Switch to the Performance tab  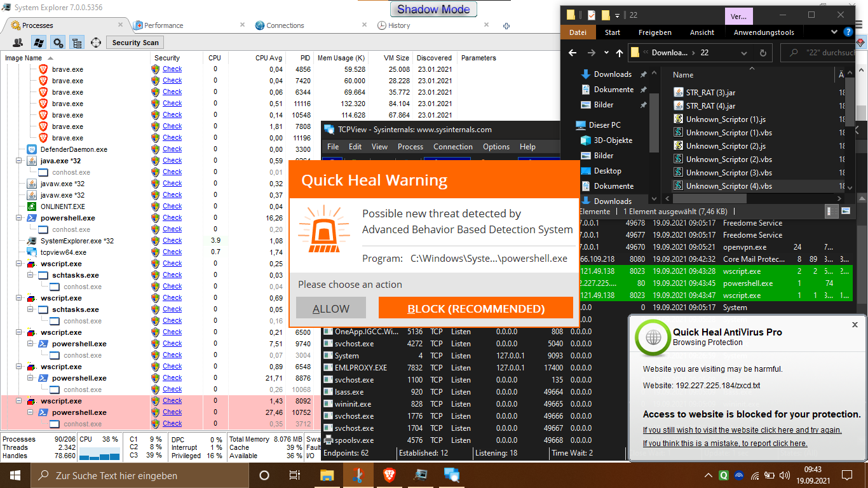pos(163,25)
